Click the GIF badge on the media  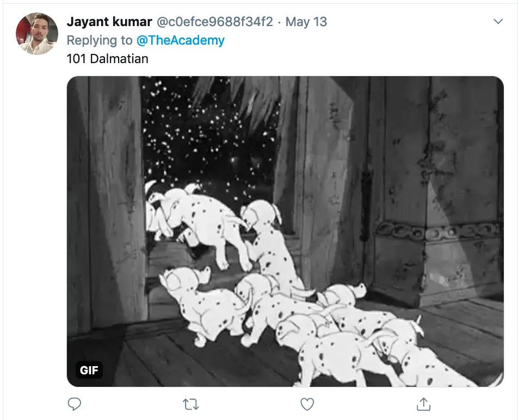[89, 370]
